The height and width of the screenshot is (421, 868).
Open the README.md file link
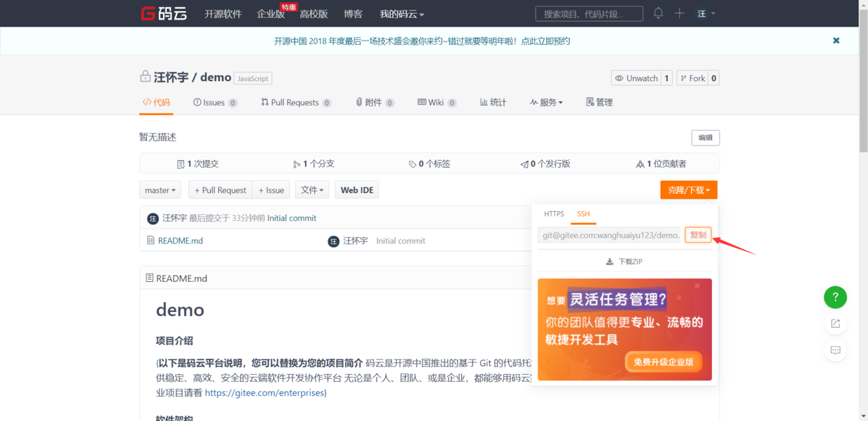(181, 241)
